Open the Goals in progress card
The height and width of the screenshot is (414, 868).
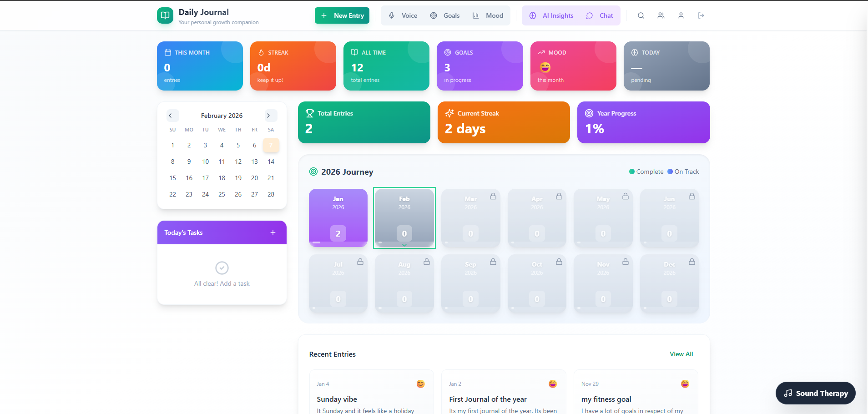pyautogui.click(x=480, y=66)
